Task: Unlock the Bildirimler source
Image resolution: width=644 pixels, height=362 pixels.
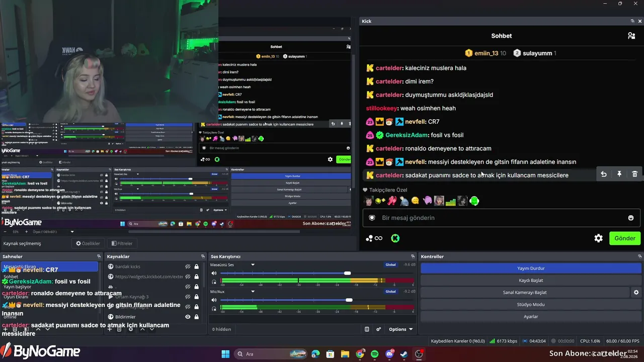Action: coord(196,317)
